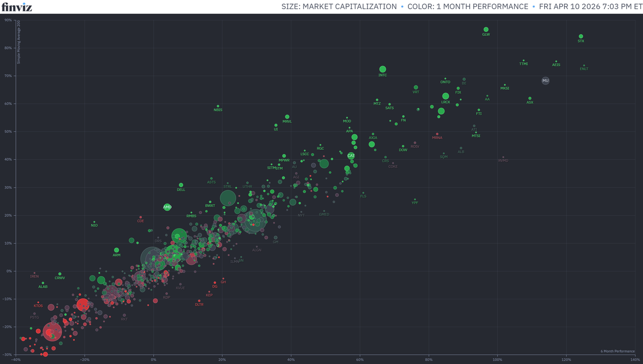Select the STX bubble
Image resolution: width=643 pixels, height=364 pixels.
pyautogui.click(x=581, y=36)
